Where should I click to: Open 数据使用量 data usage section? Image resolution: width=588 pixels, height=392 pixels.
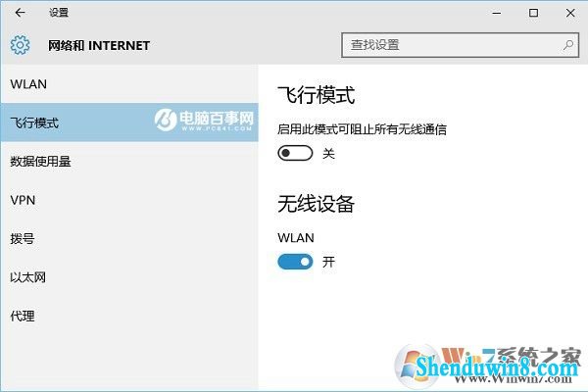[129, 162]
